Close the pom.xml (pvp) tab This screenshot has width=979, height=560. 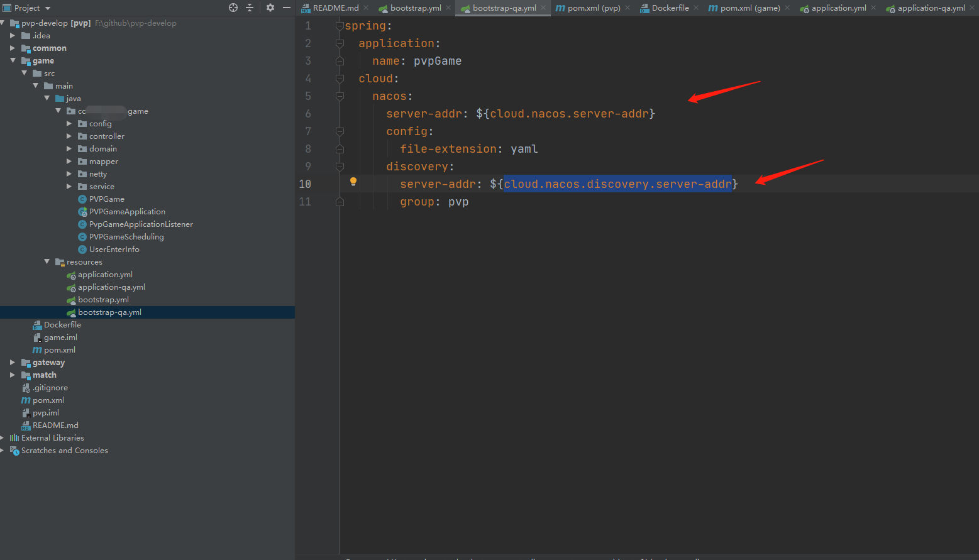pos(628,8)
